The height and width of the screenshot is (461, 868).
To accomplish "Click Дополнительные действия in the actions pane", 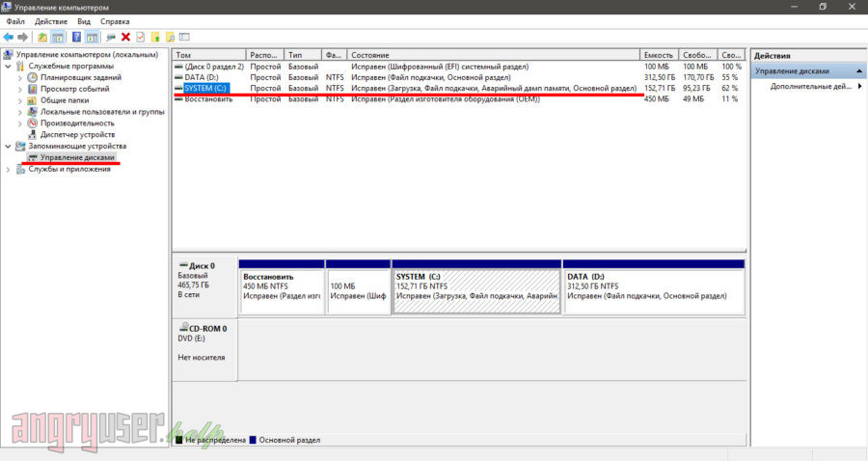I will (x=808, y=87).
